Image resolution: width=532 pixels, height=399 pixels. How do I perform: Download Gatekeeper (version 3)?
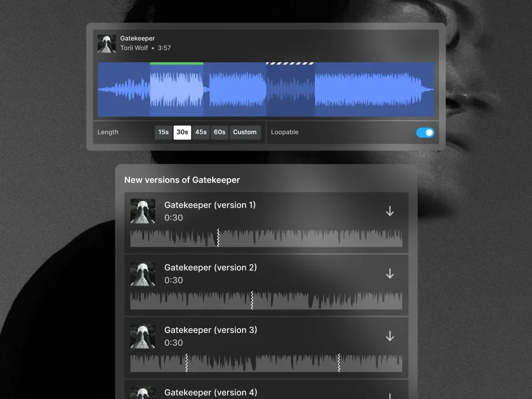click(390, 336)
